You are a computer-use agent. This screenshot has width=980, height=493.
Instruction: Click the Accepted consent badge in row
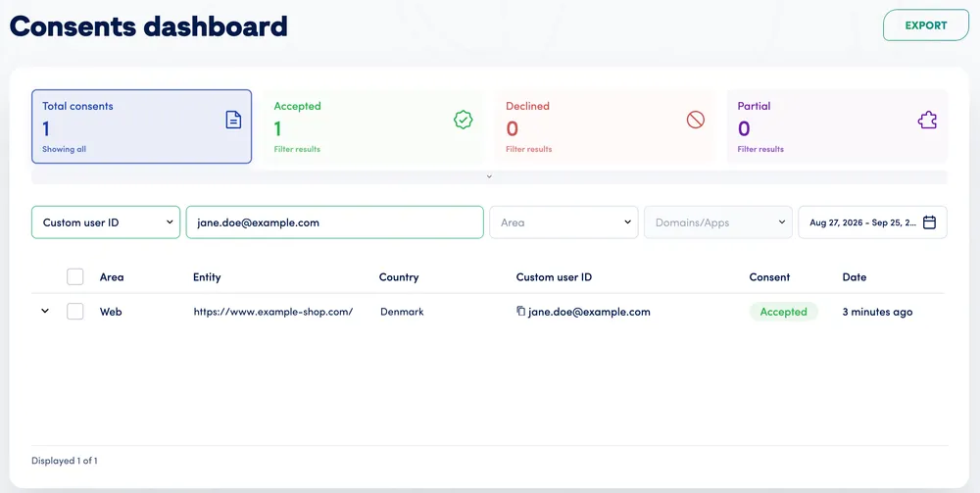coord(784,312)
